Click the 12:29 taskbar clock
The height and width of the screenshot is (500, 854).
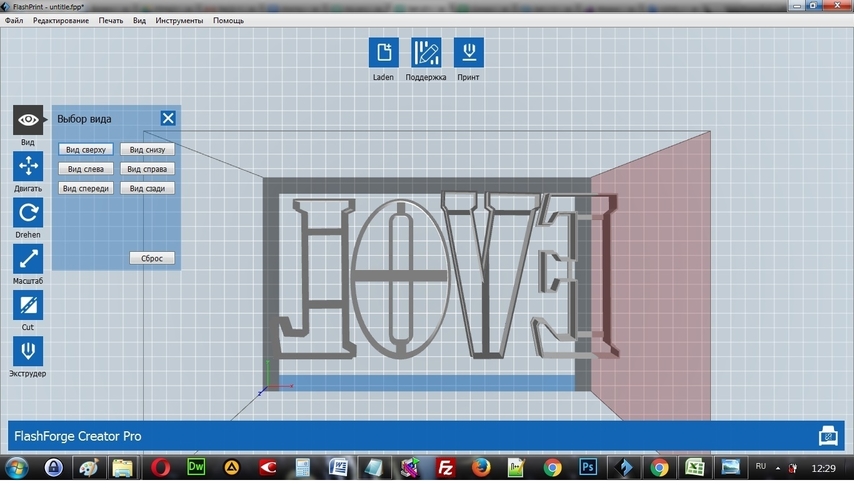pyautogui.click(x=823, y=468)
